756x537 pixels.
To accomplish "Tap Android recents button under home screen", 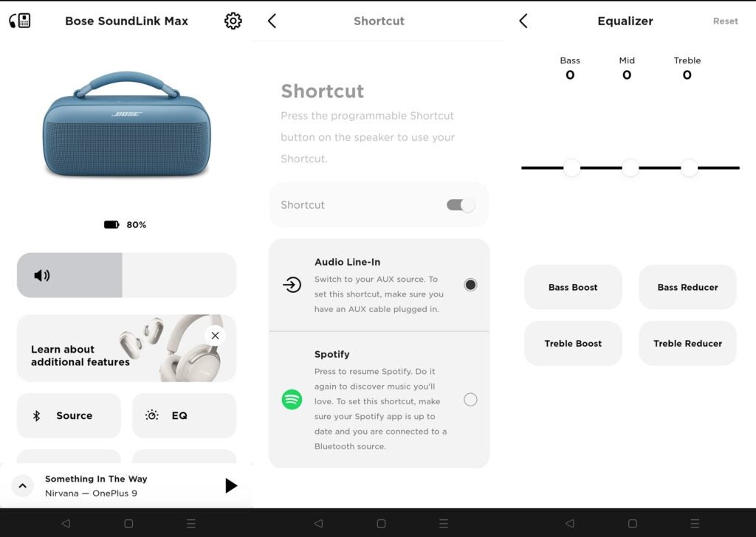I will (x=191, y=523).
